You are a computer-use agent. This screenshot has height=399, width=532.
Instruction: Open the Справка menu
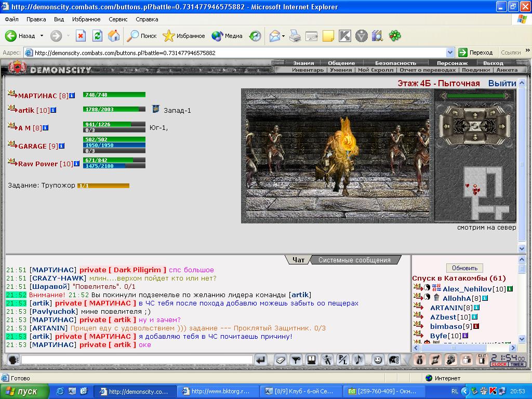click(x=147, y=19)
